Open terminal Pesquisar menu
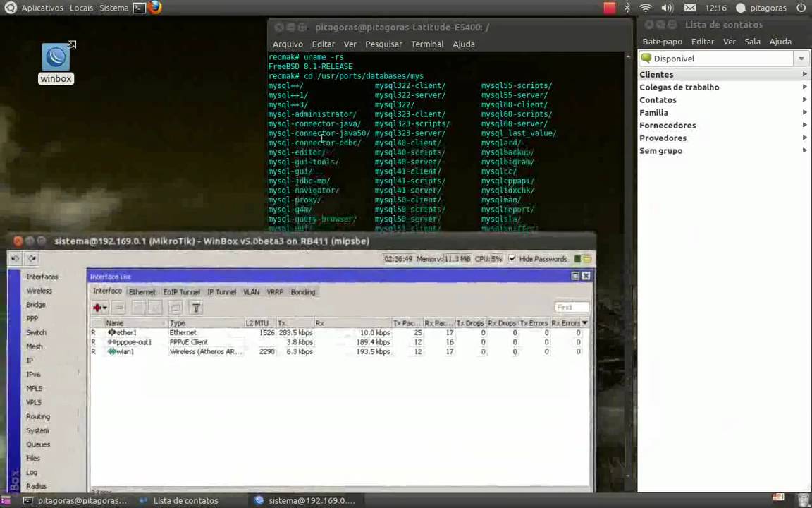 tap(383, 44)
